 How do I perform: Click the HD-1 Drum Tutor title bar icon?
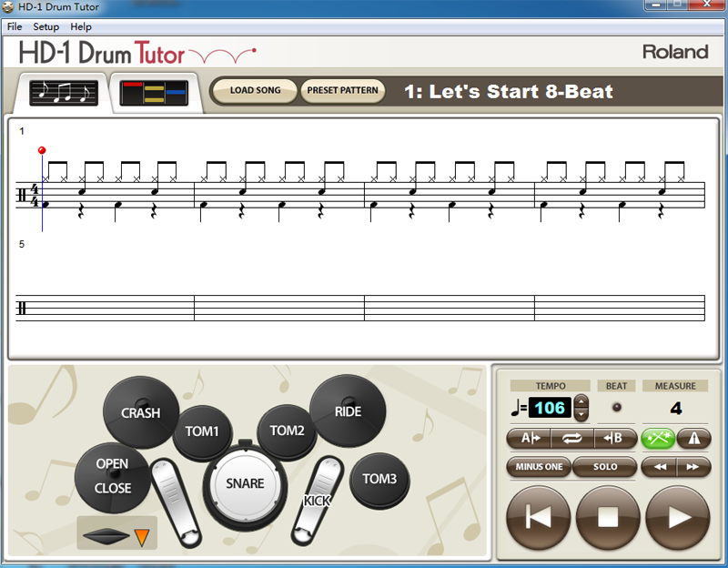click(8, 7)
